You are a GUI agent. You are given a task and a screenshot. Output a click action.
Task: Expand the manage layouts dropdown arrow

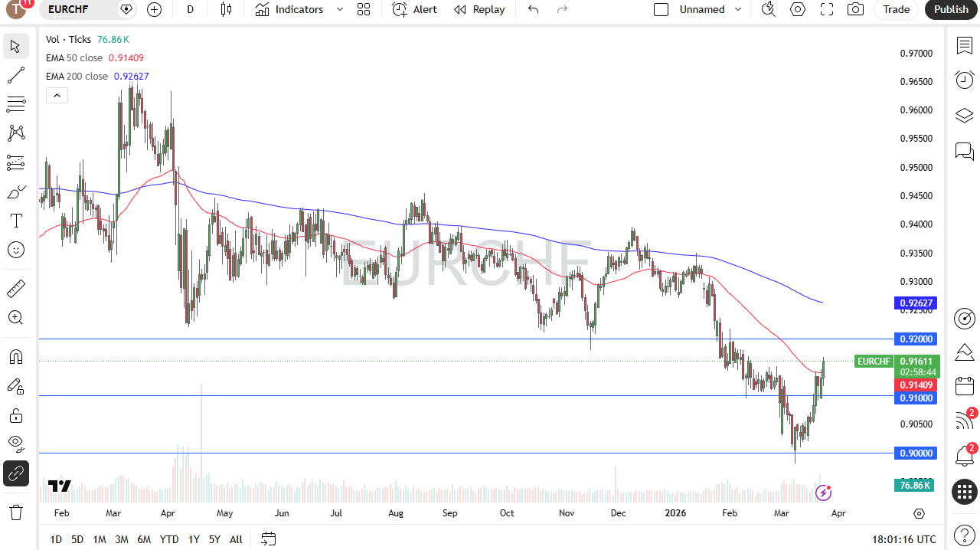pos(738,9)
